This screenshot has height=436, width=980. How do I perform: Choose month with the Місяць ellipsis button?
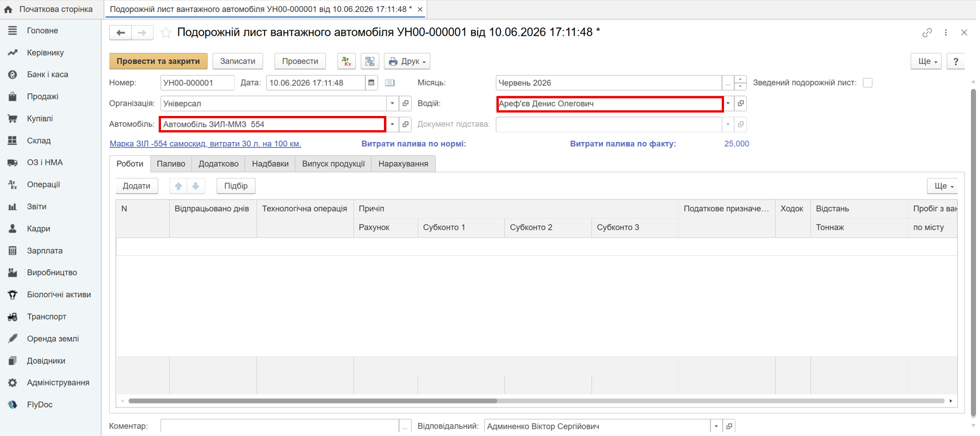[728, 83]
